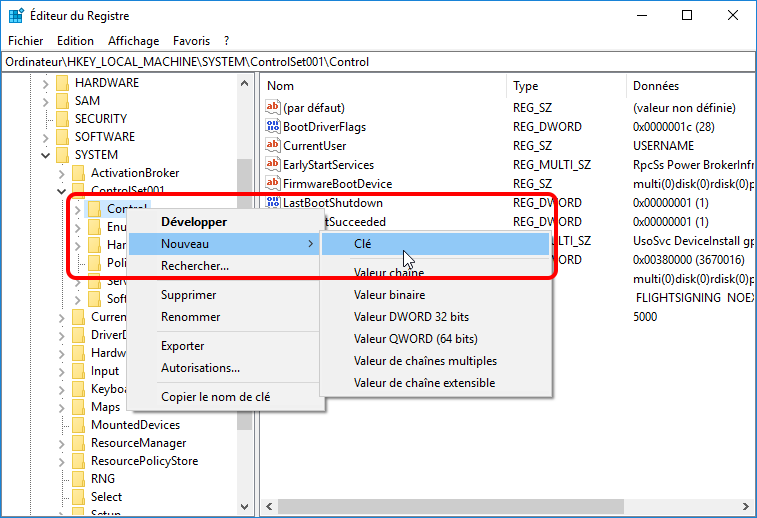
Task: Open Autorisations... from context menu
Action: point(224,368)
